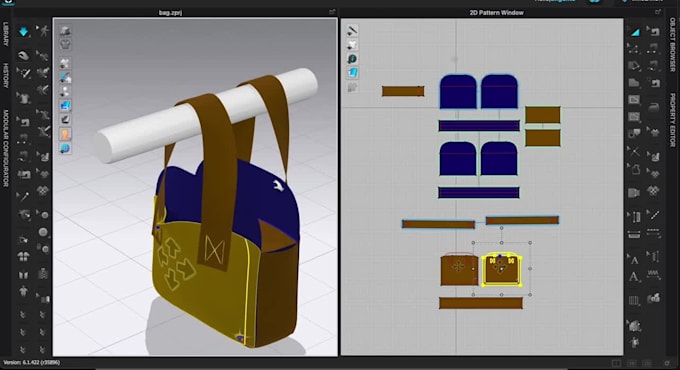Open the MODULAR CONFIGURATOR side tab
This screenshot has height=370, width=680.
pos(6,148)
